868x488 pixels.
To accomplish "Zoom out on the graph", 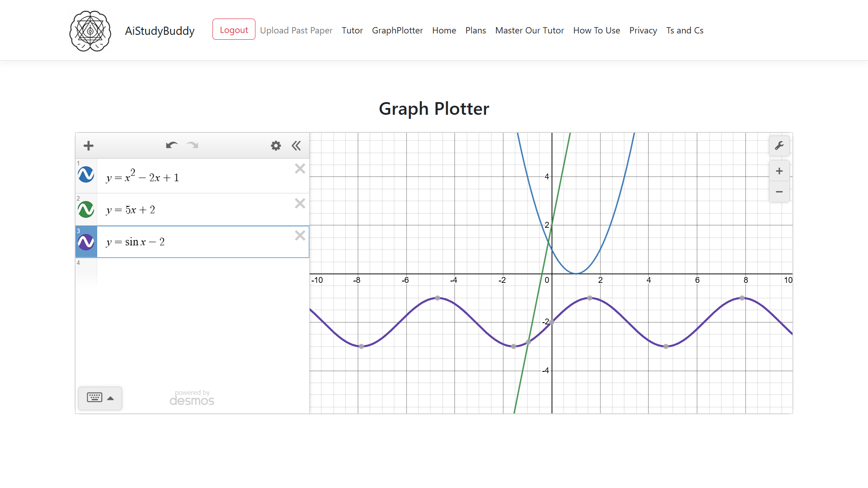I will pyautogui.click(x=779, y=192).
